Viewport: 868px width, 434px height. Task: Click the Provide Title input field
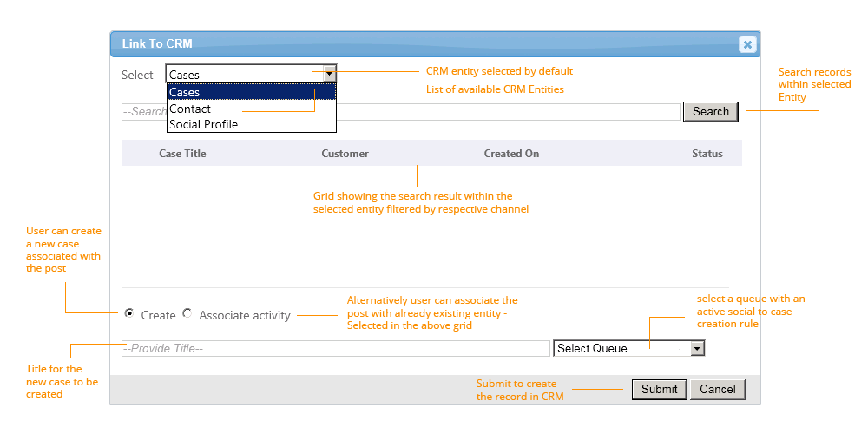335,348
